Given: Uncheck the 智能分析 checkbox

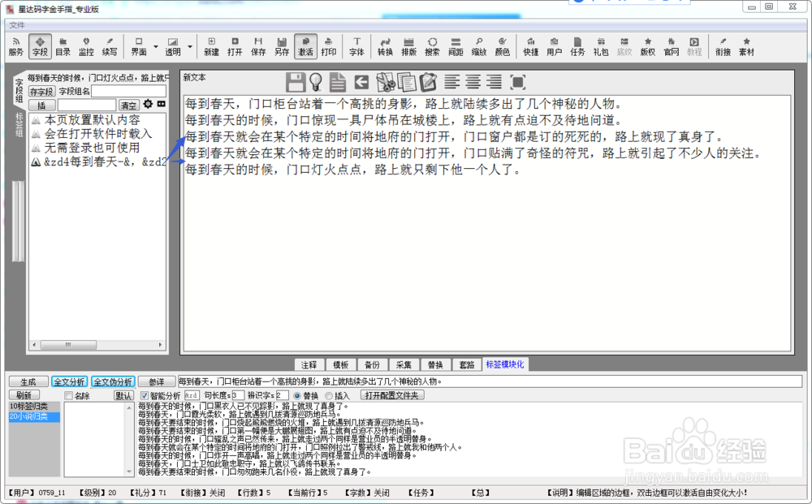Looking at the screenshot, I should [x=145, y=396].
